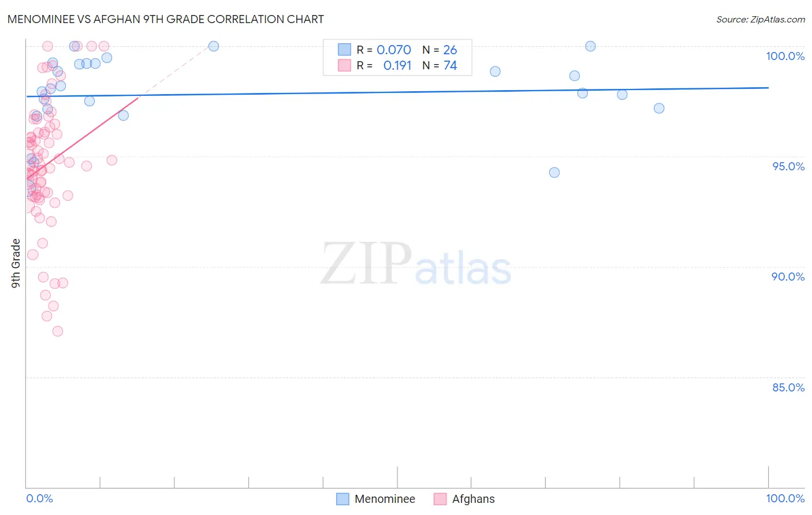The height and width of the screenshot is (515, 812).
Task: Click the 85.0% y-axis label
Action: pyautogui.click(x=788, y=387)
